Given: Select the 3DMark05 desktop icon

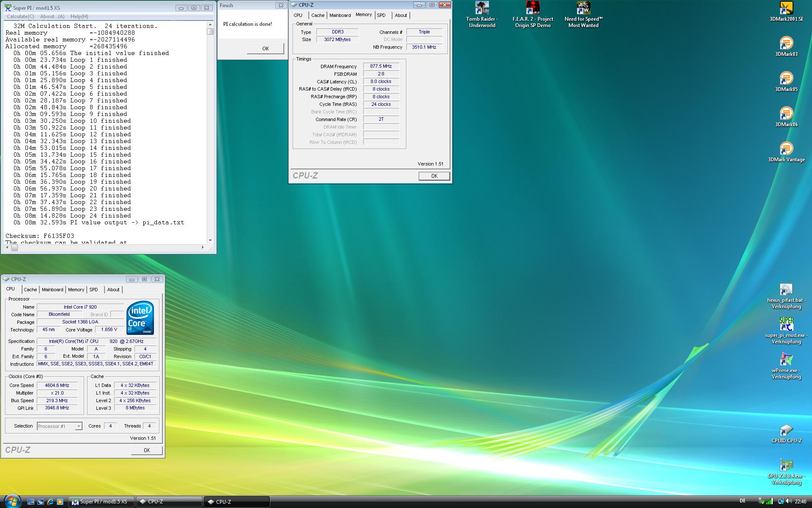Looking at the screenshot, I should click(x=786, y=82).
